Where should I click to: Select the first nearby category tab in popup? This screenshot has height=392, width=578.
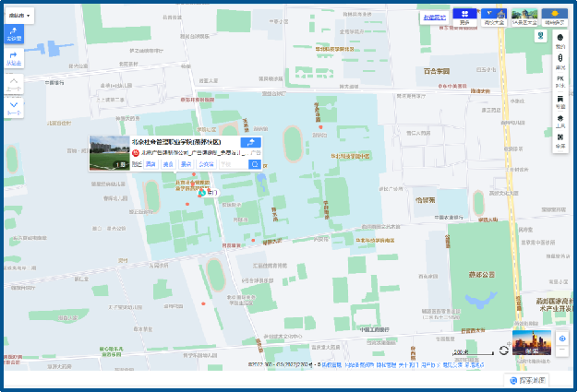coord(151,164)
